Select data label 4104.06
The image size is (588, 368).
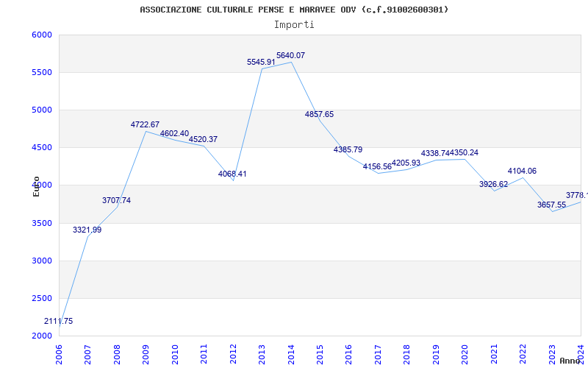(x=522, y=171)
